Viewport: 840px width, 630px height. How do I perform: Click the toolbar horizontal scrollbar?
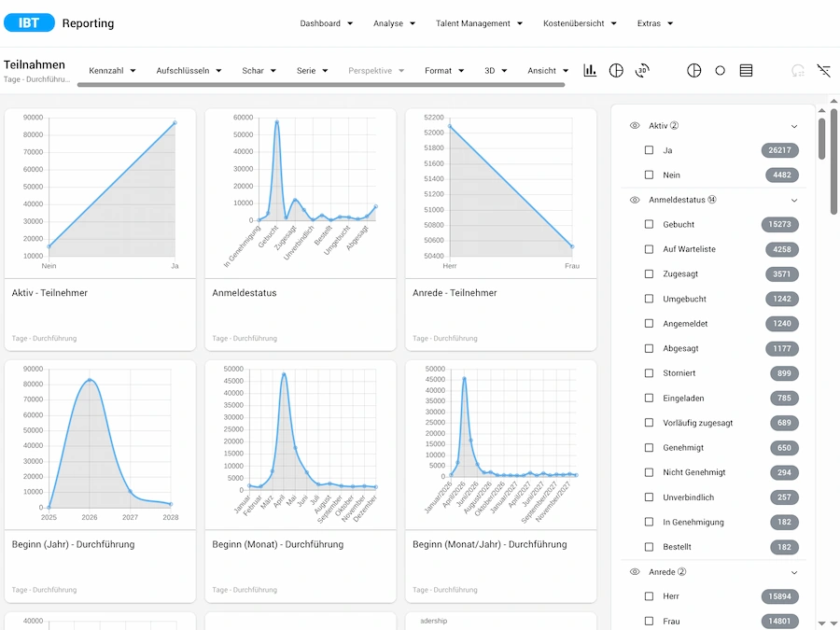click(321, 85)
